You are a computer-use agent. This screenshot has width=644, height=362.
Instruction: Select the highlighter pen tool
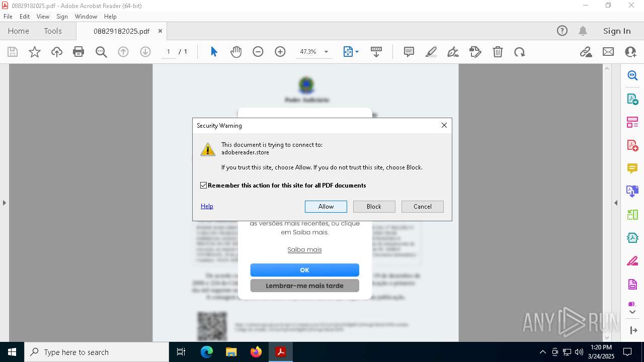(x=431, y=52)
